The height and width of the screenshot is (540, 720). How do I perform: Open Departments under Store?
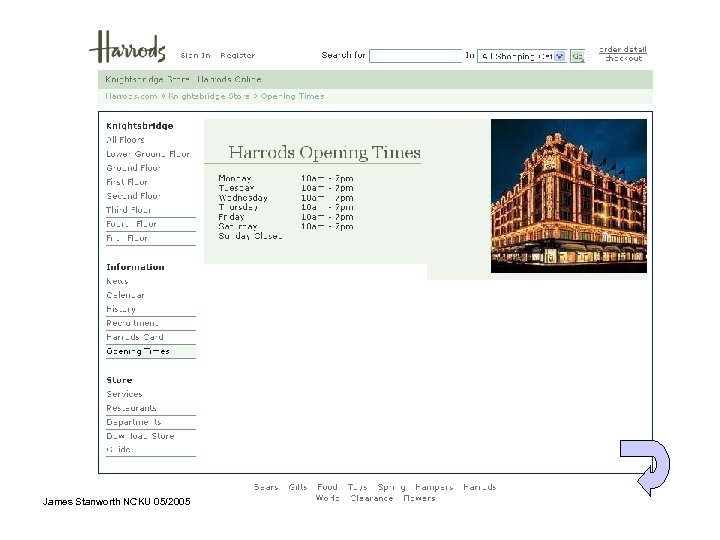pos(134,422)
